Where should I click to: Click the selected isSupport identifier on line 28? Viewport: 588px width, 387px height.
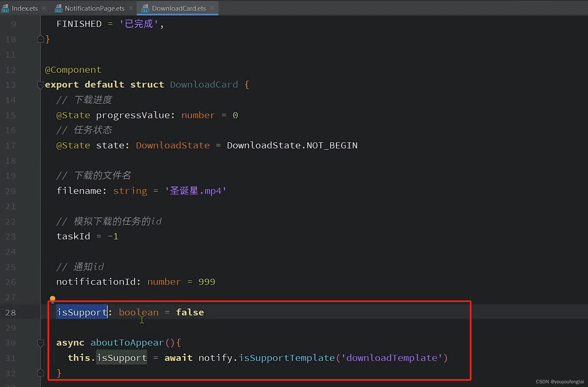pyautogui.click(x=82, y=312)
